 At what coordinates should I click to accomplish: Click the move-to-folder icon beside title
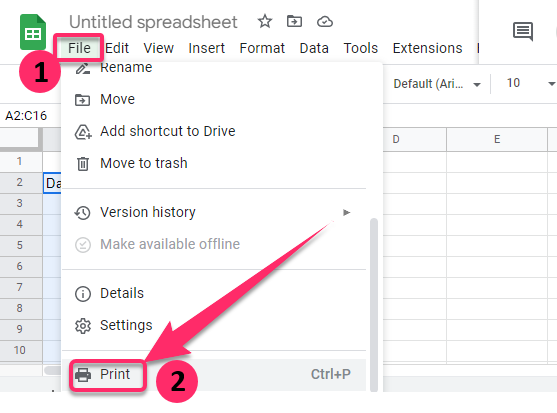tap(294, 21)
